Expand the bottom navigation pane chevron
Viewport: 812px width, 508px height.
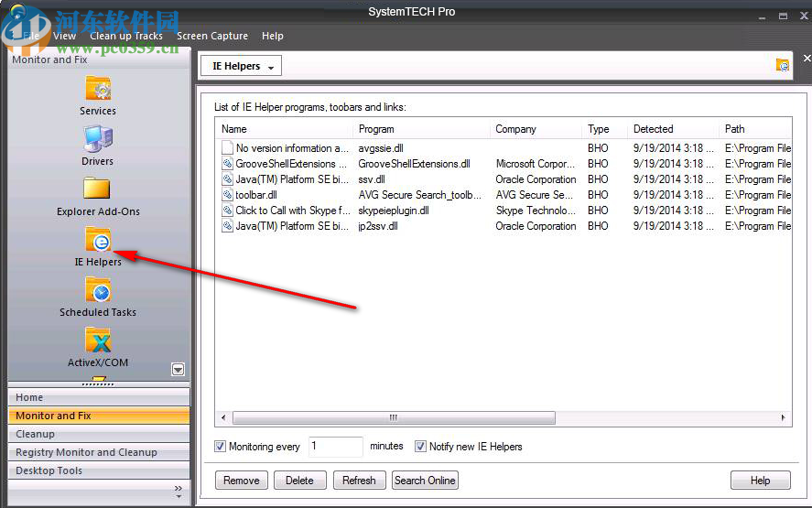[x=179, y=490]
